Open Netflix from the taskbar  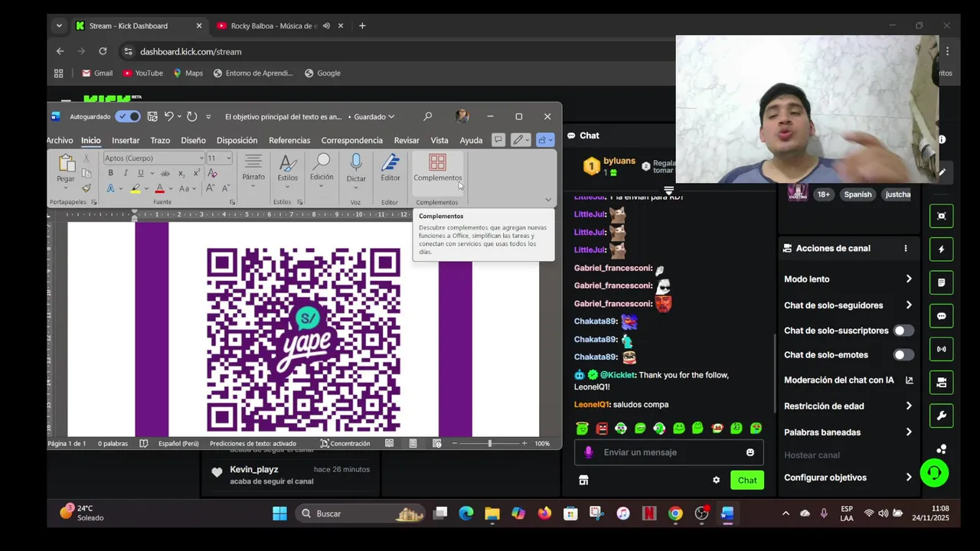pyautogui.click(x=649, y=514)
